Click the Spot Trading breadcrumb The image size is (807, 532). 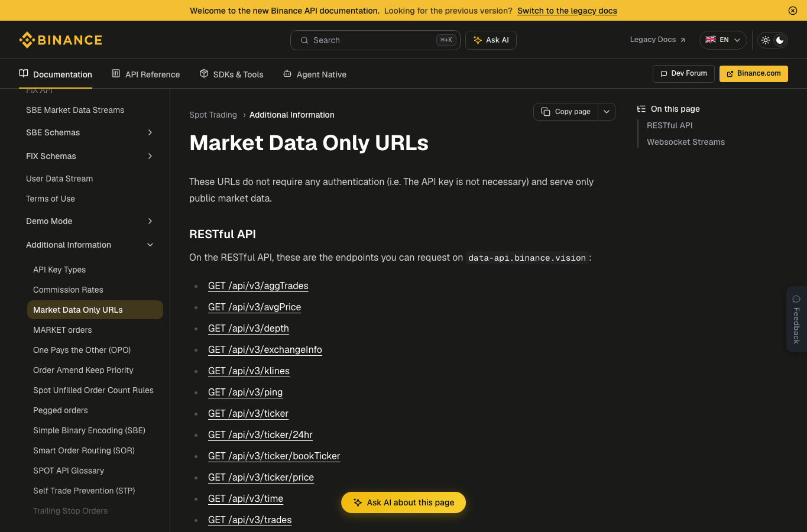pos(213,115)
